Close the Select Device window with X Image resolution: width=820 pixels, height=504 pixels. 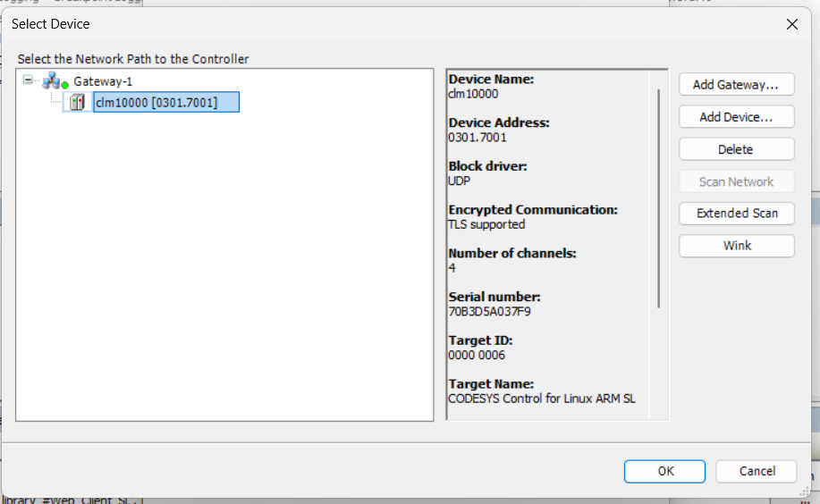[791, 24]
